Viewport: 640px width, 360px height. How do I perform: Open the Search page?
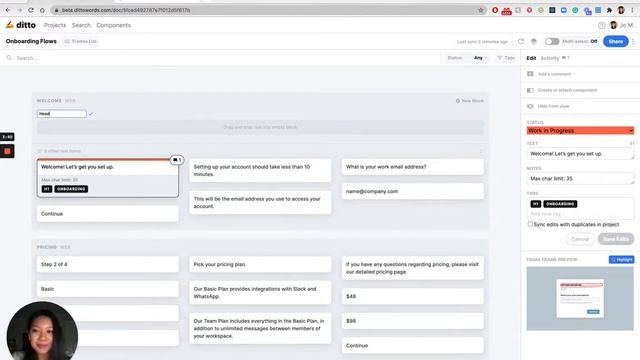click(81, 25)
